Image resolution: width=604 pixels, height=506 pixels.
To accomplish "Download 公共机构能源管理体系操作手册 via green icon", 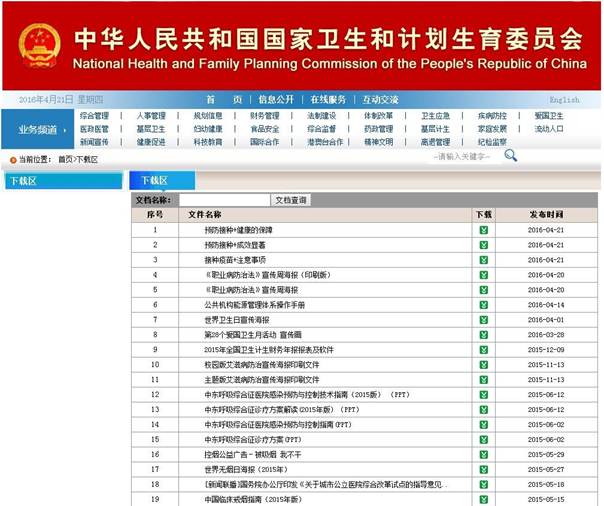I will coord(484,304).
